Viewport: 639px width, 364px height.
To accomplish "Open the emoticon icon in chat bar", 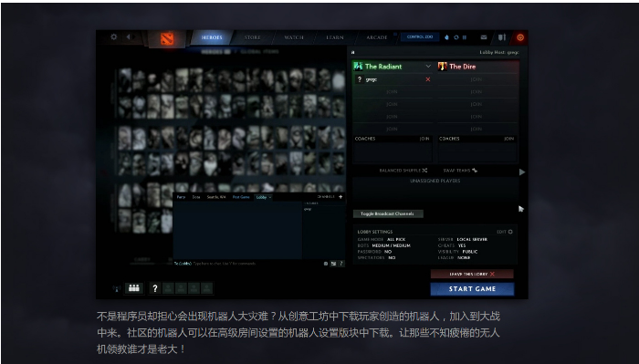I will point(326,264).
